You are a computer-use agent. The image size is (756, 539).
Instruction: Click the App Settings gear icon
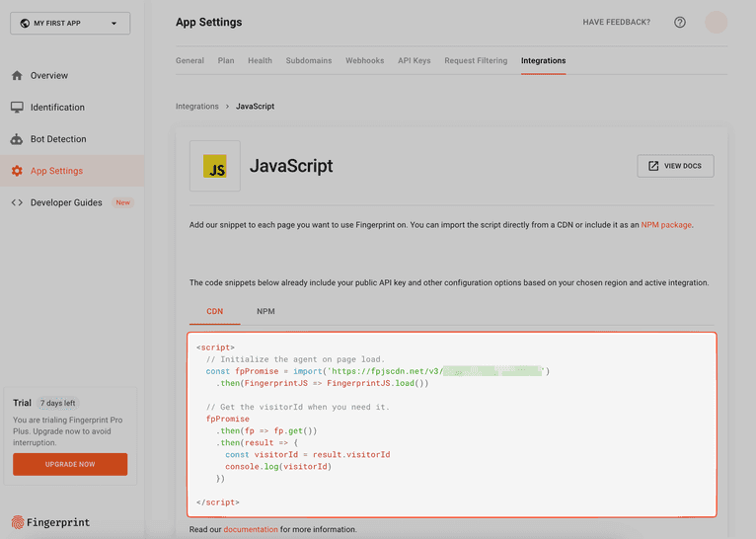(17, 171)
